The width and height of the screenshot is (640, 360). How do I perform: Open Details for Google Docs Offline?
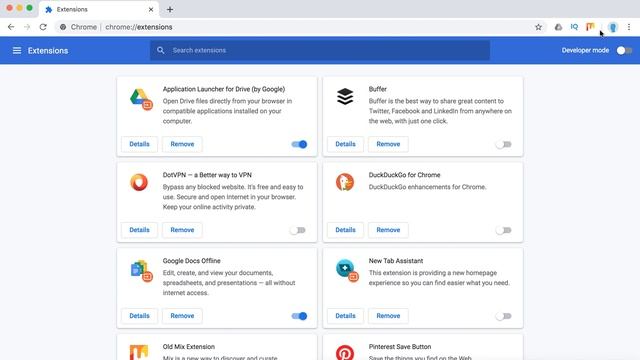139,316
